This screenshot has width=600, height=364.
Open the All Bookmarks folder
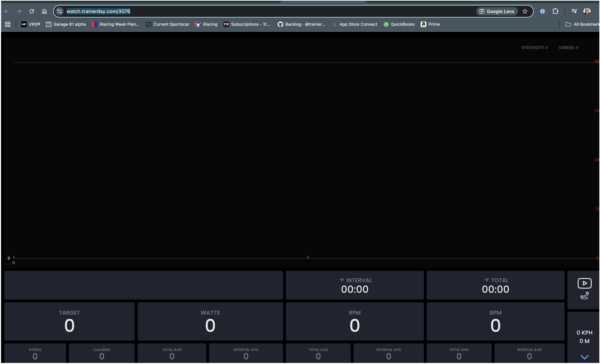point(582,24)
